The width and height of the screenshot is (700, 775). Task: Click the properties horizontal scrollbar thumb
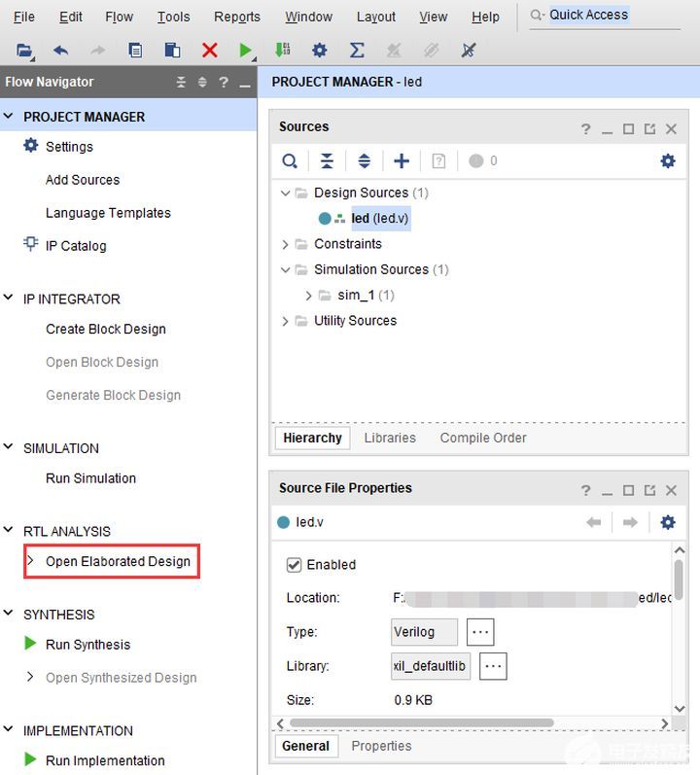pos(422,723)
